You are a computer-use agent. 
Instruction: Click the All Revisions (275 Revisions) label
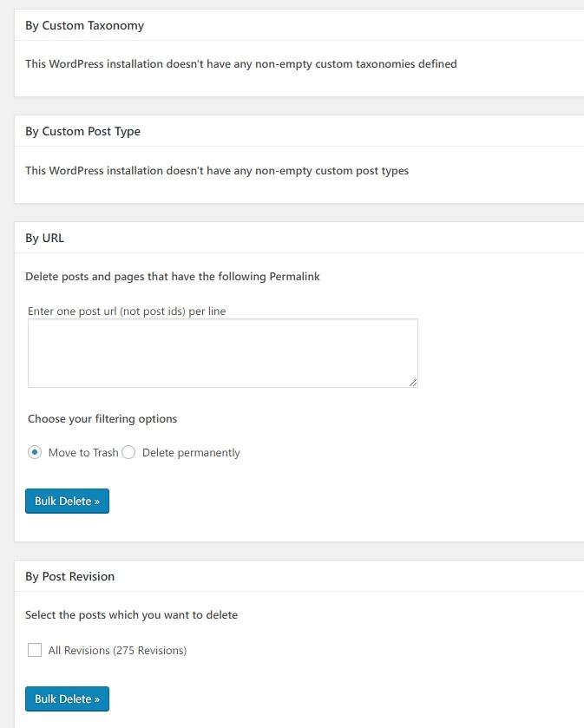click(117, 651)
